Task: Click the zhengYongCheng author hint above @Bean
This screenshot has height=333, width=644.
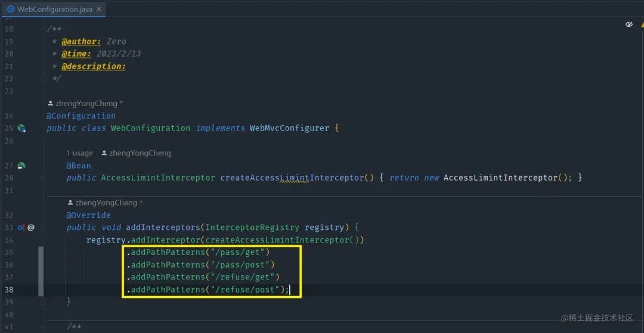Action: point(136,153)
